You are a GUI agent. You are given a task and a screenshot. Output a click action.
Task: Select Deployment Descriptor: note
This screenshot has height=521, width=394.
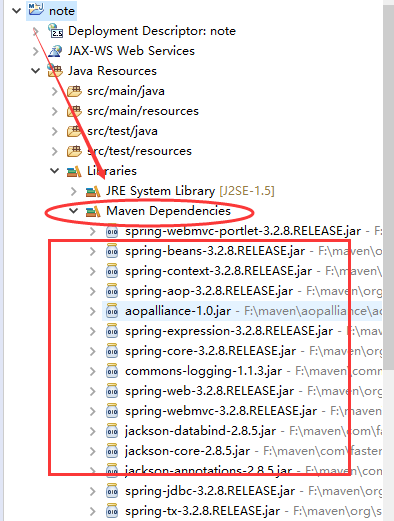tap(152, 31)
